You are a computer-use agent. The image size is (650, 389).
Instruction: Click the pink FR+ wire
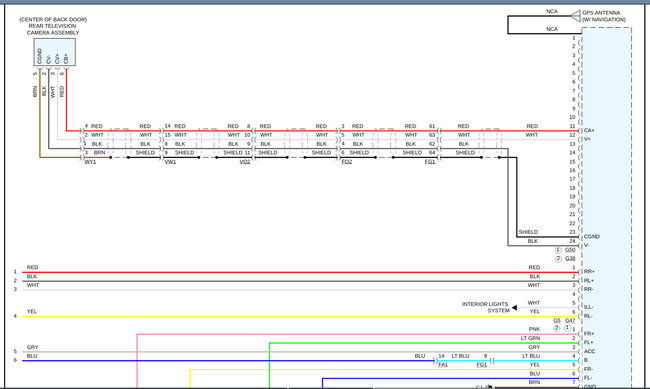[357, 334]
